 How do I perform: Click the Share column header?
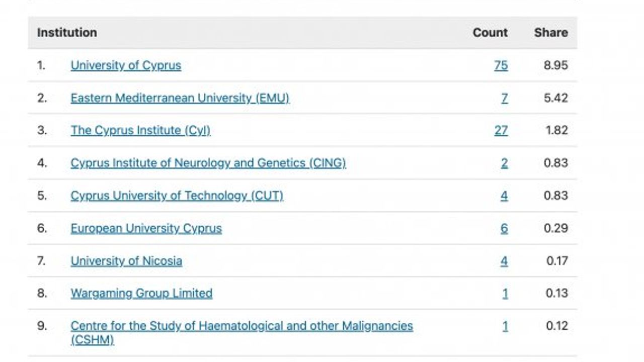551,33
